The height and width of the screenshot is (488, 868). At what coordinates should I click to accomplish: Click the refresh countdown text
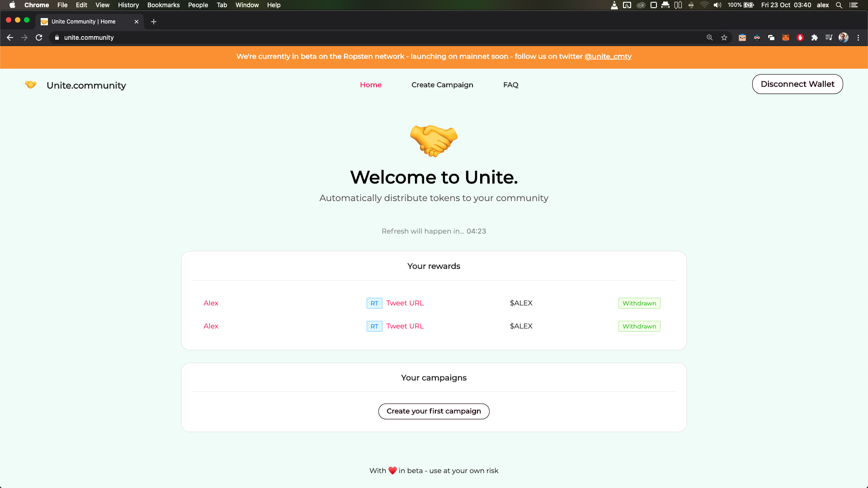point(434,231)
